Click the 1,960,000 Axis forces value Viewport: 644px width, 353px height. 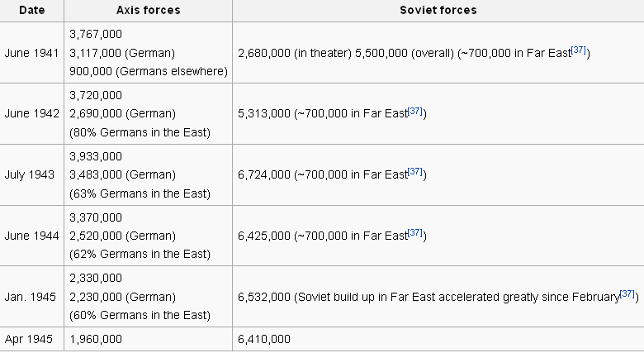96,340
